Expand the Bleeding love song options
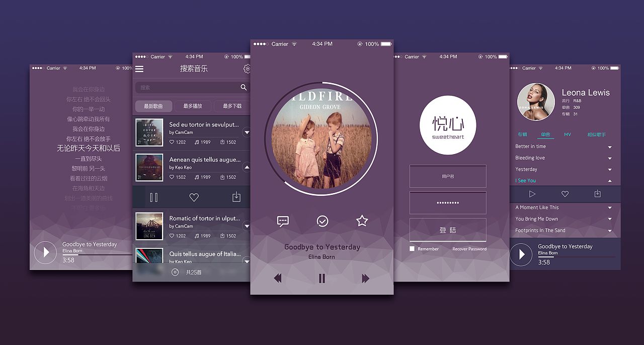644x345 pixels. [x=610, y=159]
